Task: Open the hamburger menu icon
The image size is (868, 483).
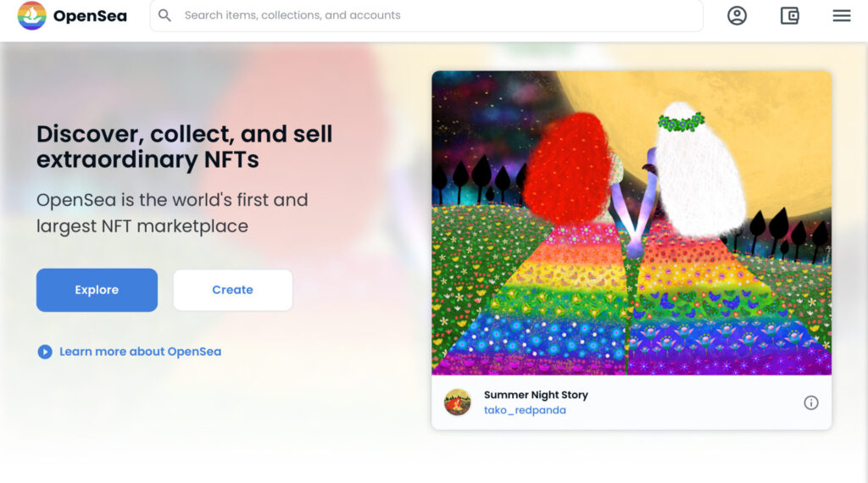Action: point(842,15)
